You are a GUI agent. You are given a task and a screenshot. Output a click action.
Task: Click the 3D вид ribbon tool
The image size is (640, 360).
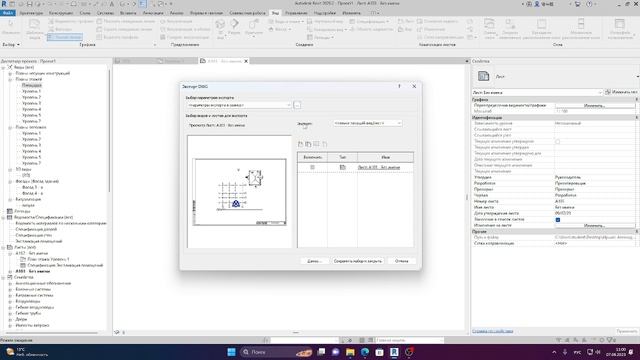tap(220, 29)
